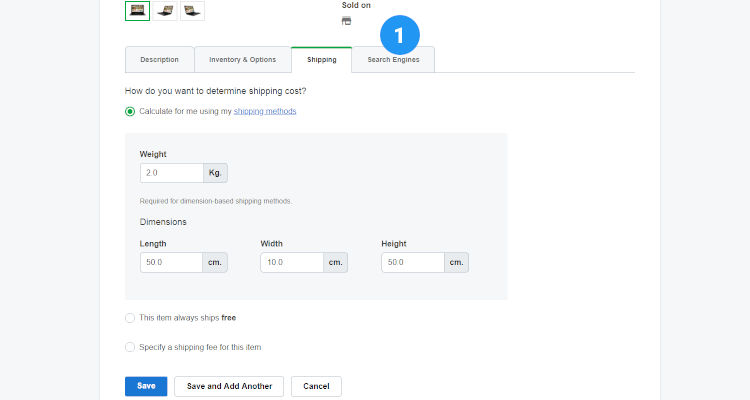The width and height of the screenshot is (750, 400).
Task: Select the second laptop product thumbnail
Action: [x=165, y=10]
